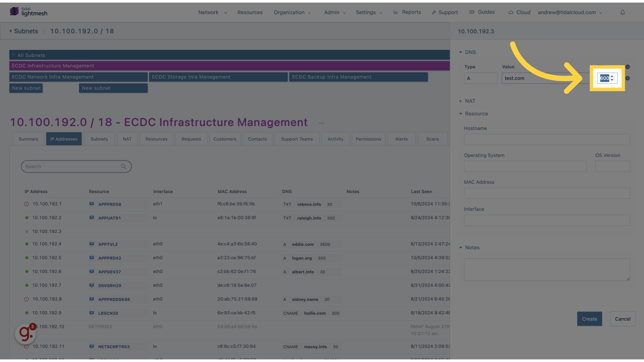Viewport: 644px width, 362px height.
Task: Open the ellipsis menu beside subnet title
Action: click(x=322, y=123)
